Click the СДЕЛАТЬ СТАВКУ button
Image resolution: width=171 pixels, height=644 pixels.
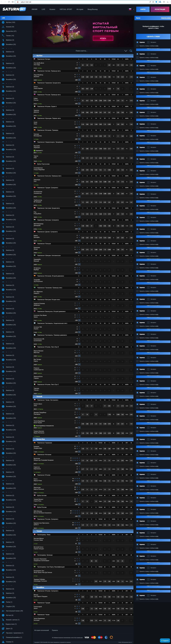coord(153,37)
